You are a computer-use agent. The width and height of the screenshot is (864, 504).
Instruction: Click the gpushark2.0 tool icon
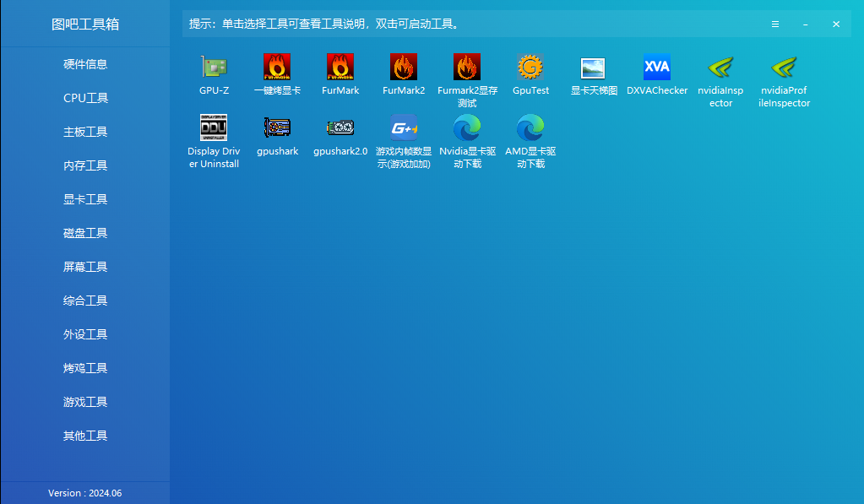(x=340, y=127)
